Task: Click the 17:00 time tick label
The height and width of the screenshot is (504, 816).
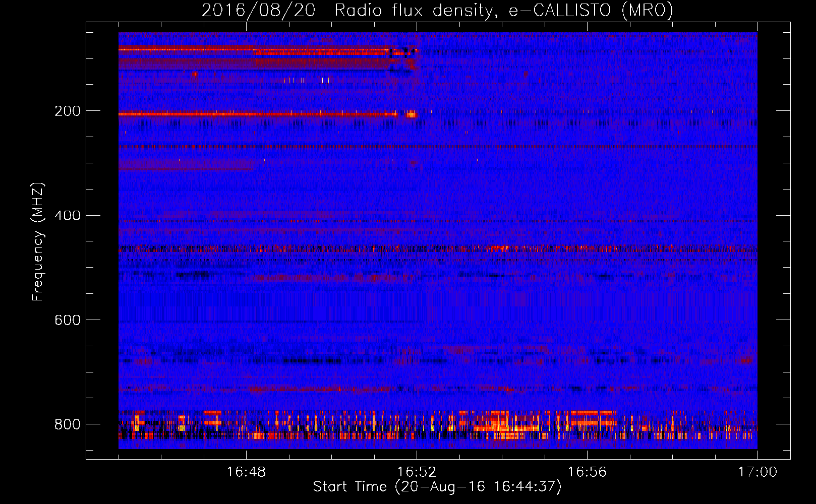Action: point(757,472)
